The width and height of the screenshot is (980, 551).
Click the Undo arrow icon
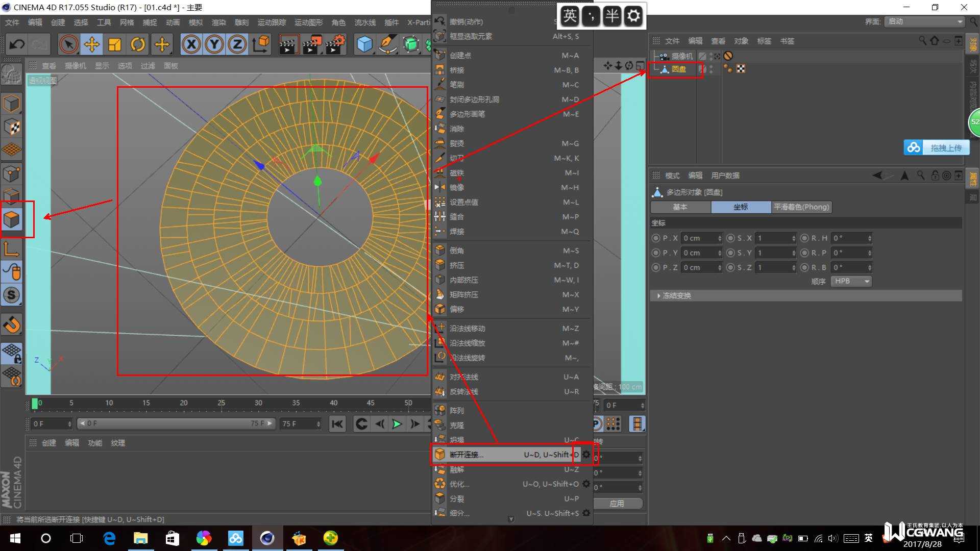17,44
